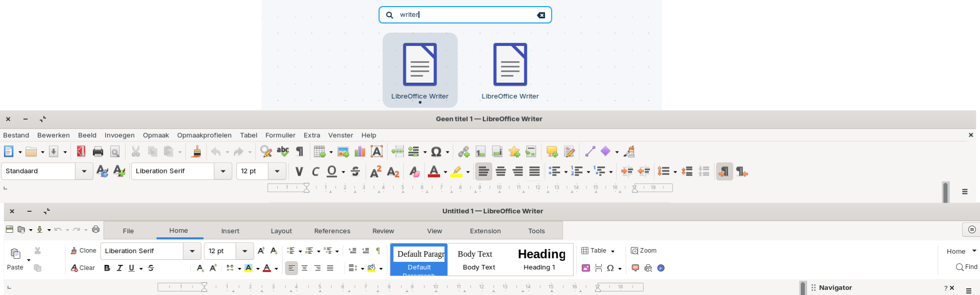The image size is (980, 295).
Task: Insert hyperlink in Geen titel toolbar
Action: click(463, 152)
